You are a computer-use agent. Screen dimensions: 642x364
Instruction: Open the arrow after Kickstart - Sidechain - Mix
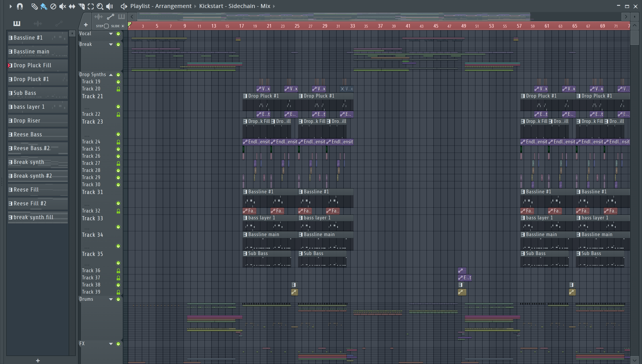274,6
